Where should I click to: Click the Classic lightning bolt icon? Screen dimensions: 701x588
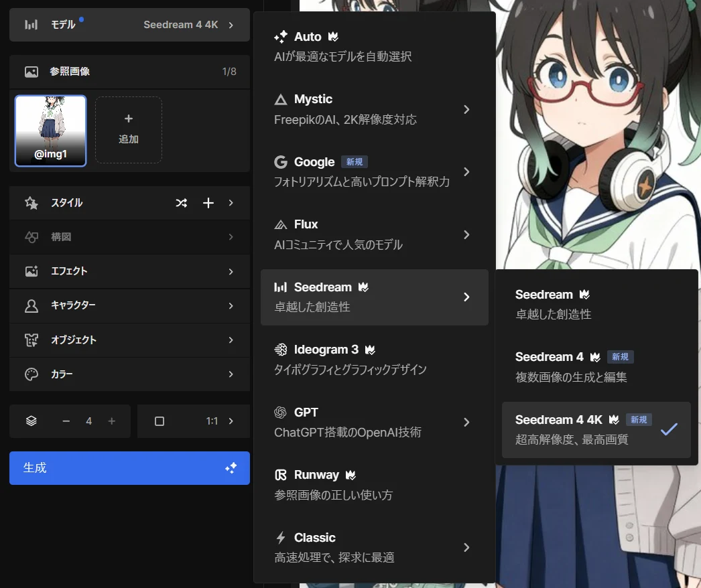click(280, 538)
